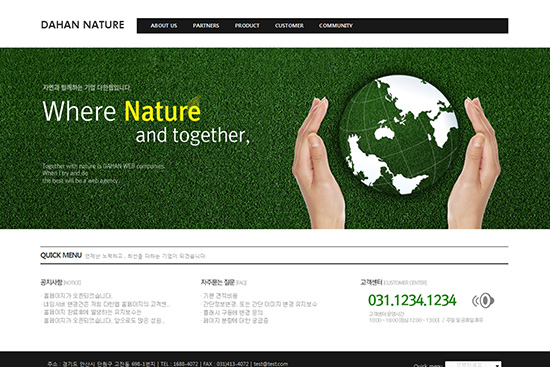Open the second notice list item
This screenshot has width=550, height=367.
106,304
